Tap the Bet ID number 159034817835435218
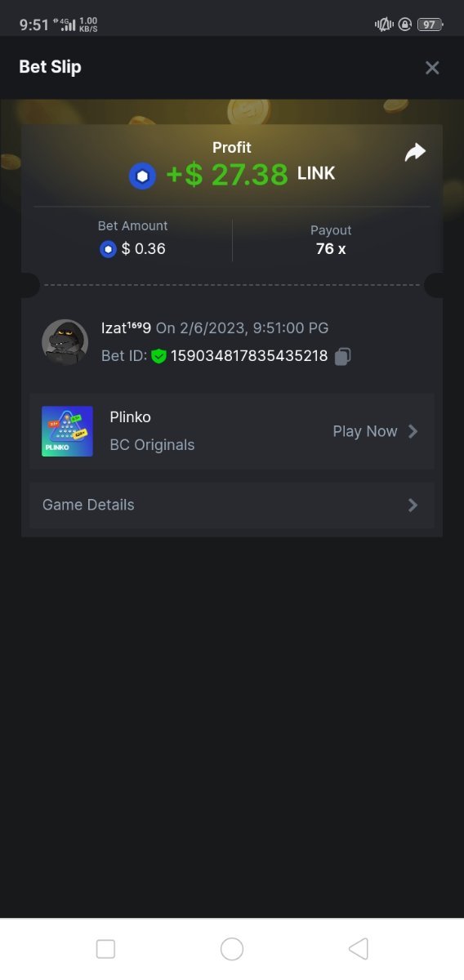464x980 pixels. click(x=249, y=356)
